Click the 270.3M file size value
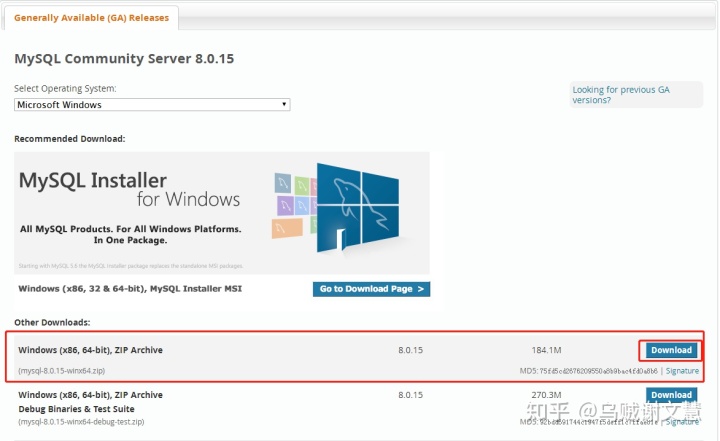The image size is (720, 441). point(546,395)
